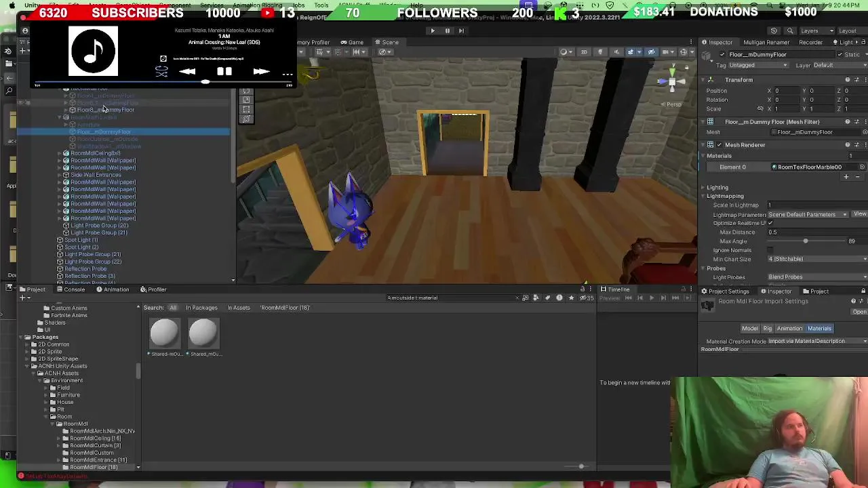Open Min Chart Size dropdown
The width and height of the screenshot is (868, 488).
pyautogui.click(x=817, y=259)
